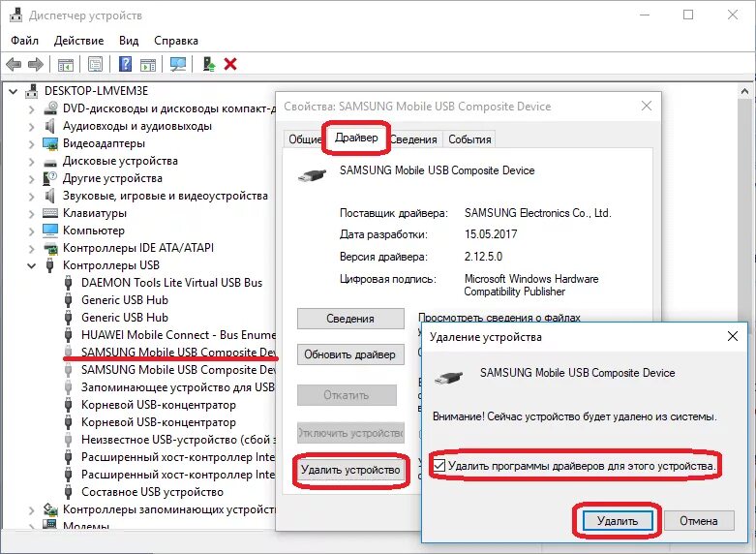Switch to the Драйвер tab
756x554 pixels.
point(356,138)
